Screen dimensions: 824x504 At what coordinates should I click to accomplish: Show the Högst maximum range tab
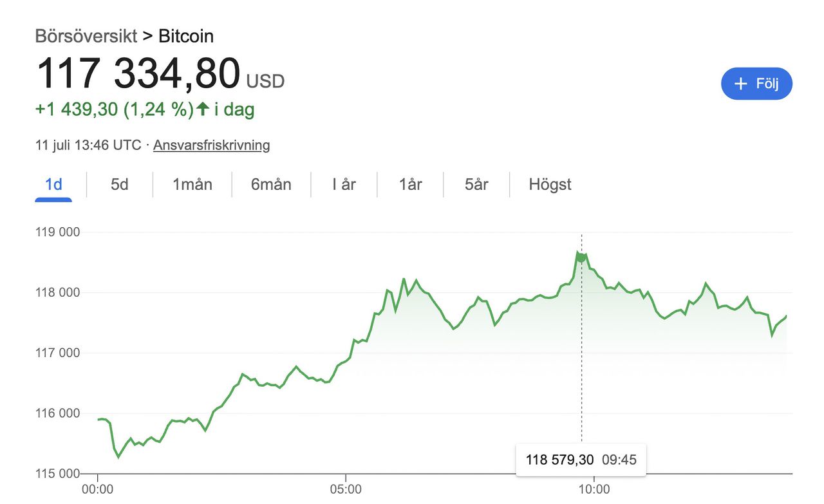click(550, 185)
